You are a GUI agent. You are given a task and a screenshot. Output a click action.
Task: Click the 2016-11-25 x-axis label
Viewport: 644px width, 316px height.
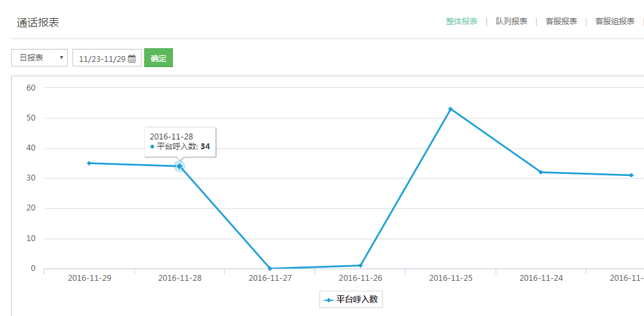pyautogui.click(x=450, y=278)
